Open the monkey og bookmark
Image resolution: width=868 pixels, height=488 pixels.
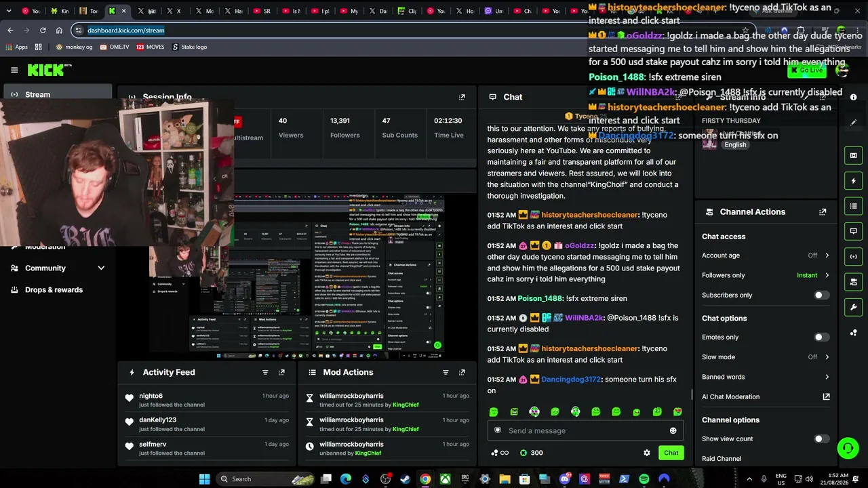coord(74,47)
